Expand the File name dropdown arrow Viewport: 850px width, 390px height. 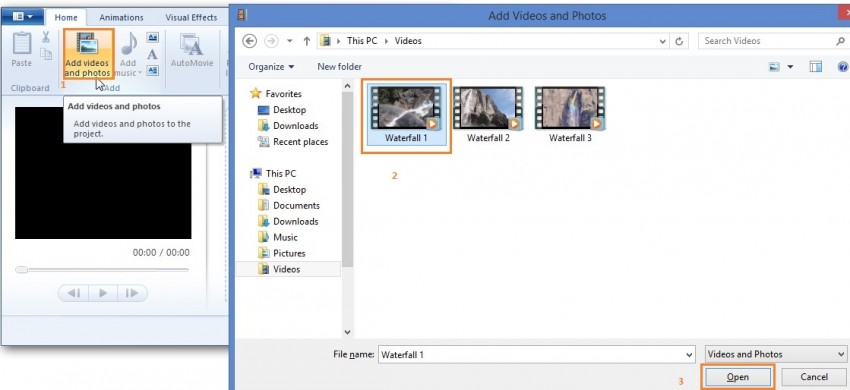click(690, 355)
